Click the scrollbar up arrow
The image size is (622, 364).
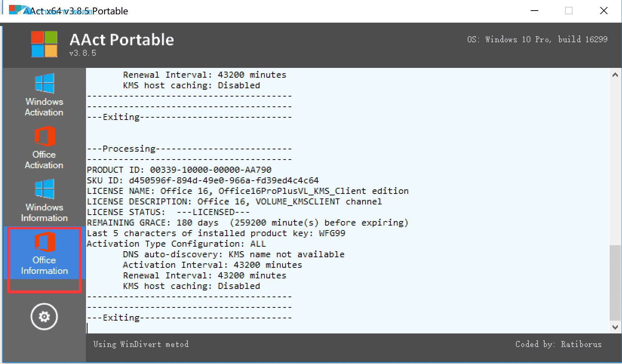tap(615, 75)
